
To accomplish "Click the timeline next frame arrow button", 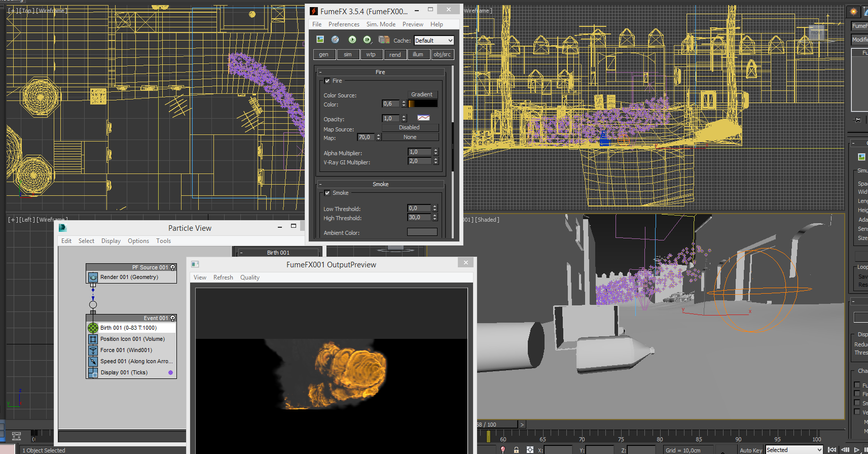I will tap(522, 425).
